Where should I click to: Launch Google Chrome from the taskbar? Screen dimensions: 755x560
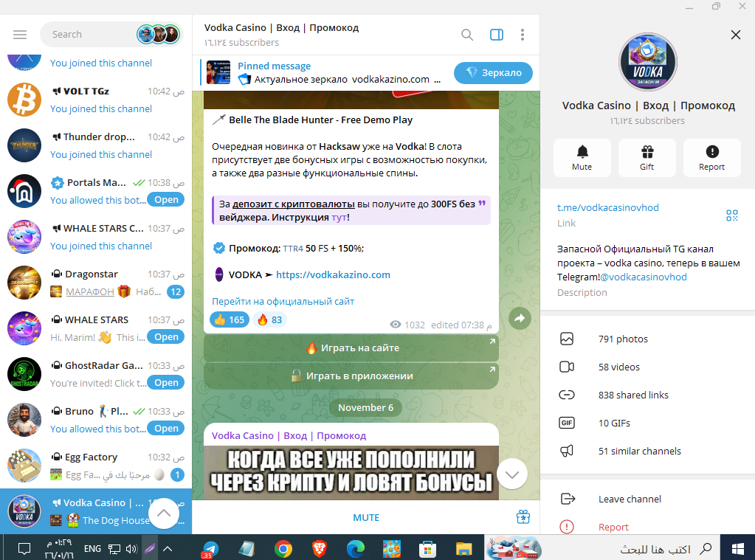pos(283,548)
